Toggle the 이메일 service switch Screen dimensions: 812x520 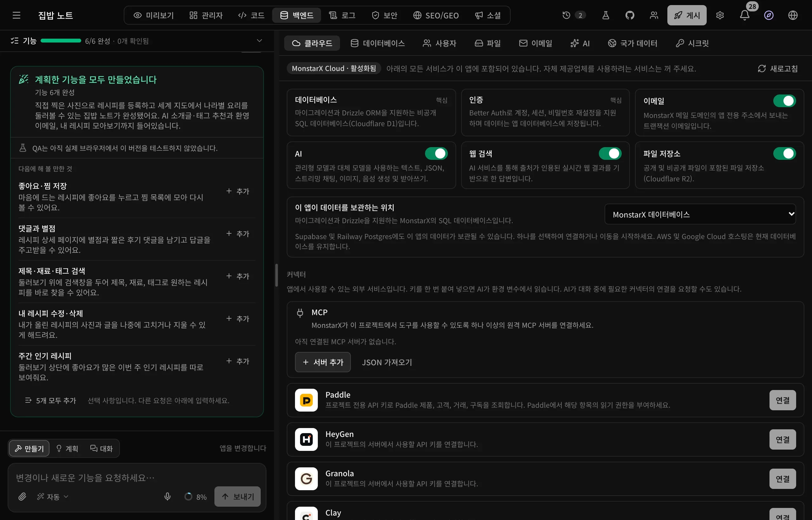(784, 101)
